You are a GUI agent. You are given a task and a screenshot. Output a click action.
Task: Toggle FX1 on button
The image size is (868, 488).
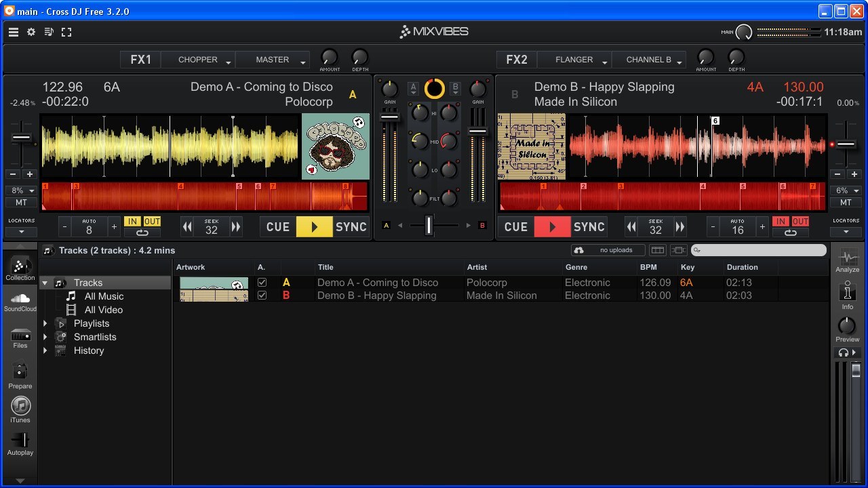point(140,60)
